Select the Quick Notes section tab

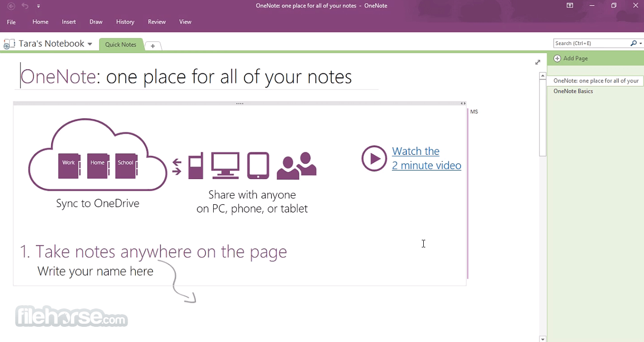click(x=120, y=45)
